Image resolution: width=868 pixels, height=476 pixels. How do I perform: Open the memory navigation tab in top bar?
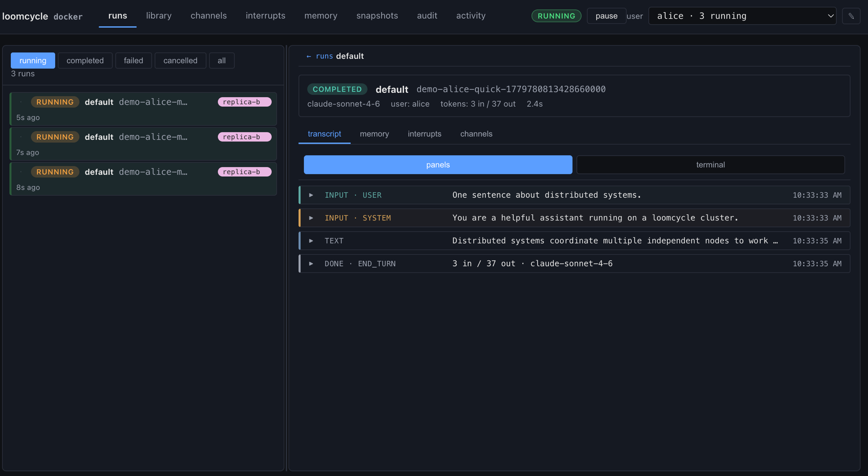[x=321, y=16]
